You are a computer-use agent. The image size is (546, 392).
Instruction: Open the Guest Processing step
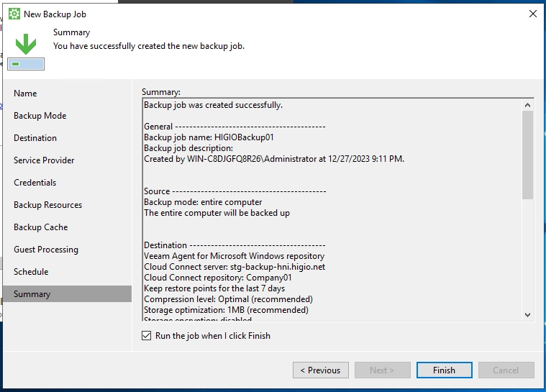pos(46,250)
